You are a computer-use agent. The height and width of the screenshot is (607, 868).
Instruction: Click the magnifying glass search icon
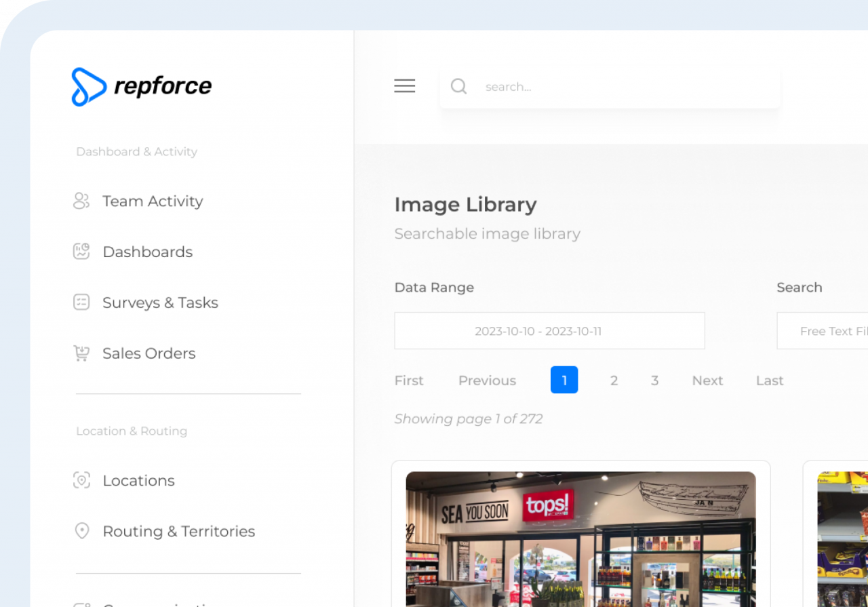pyautogui.click(x=458, y=86)
